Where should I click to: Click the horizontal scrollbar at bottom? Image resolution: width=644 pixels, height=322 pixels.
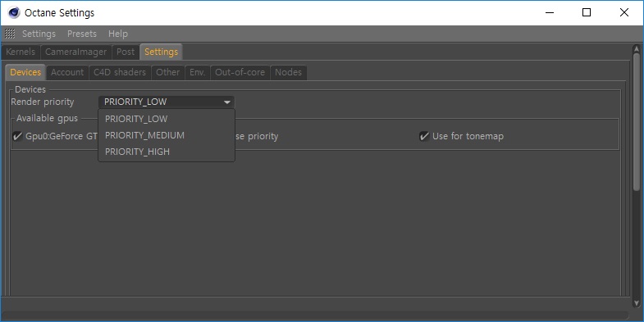tap(315, 315)
